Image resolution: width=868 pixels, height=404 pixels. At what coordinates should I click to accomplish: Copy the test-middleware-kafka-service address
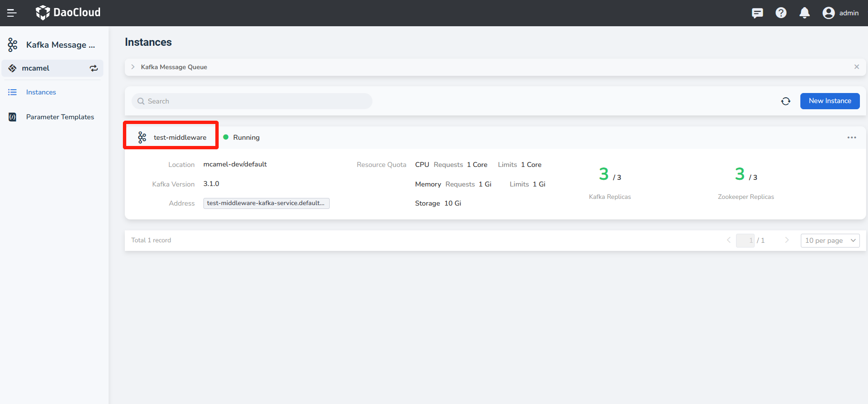pyautogui.click(x=266, y=203)
